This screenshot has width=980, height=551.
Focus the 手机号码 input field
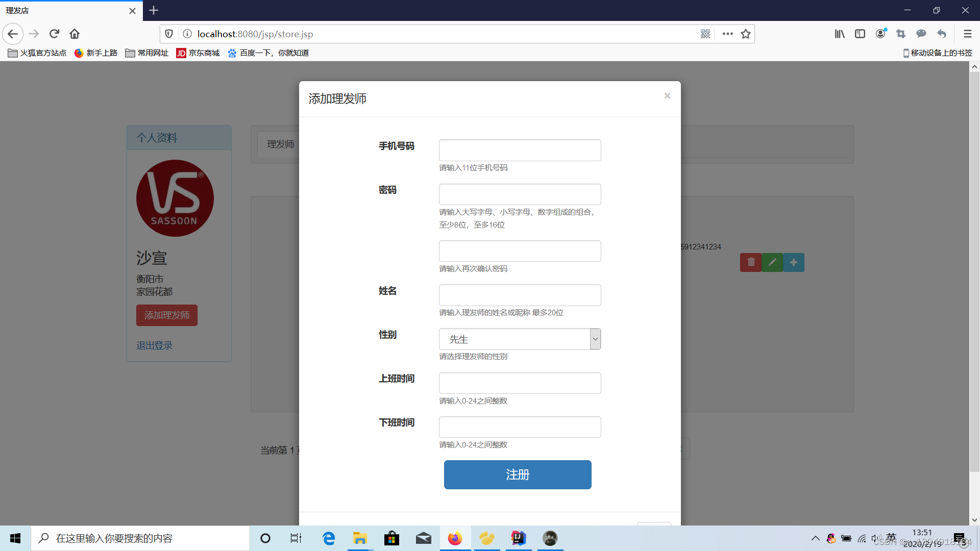(520, 150)
